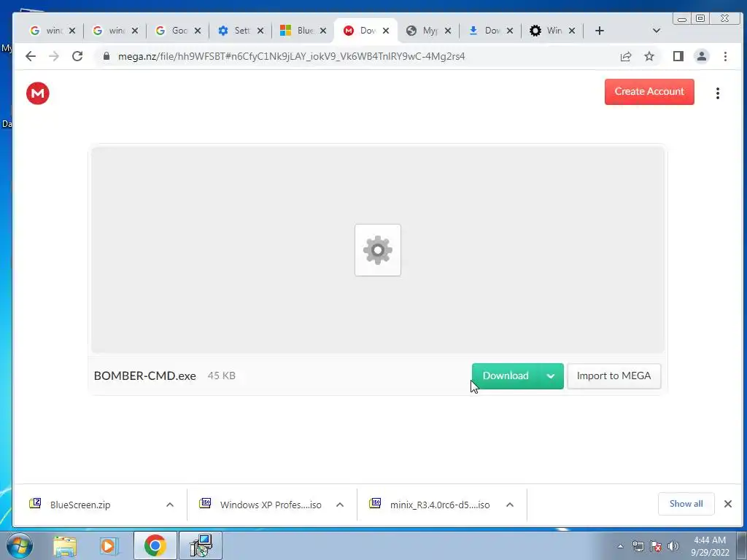Click Show all downloads button
The height and width of the screenshot is (560, 747).
686,504
